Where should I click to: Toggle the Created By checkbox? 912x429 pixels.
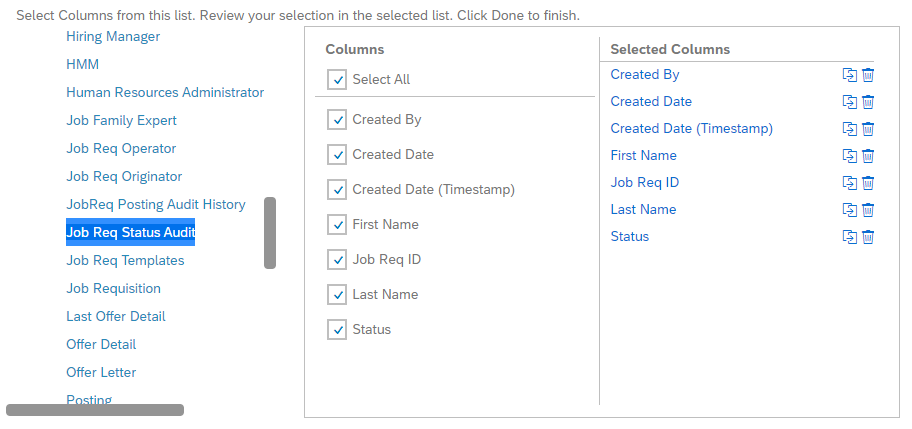(337, 120)
